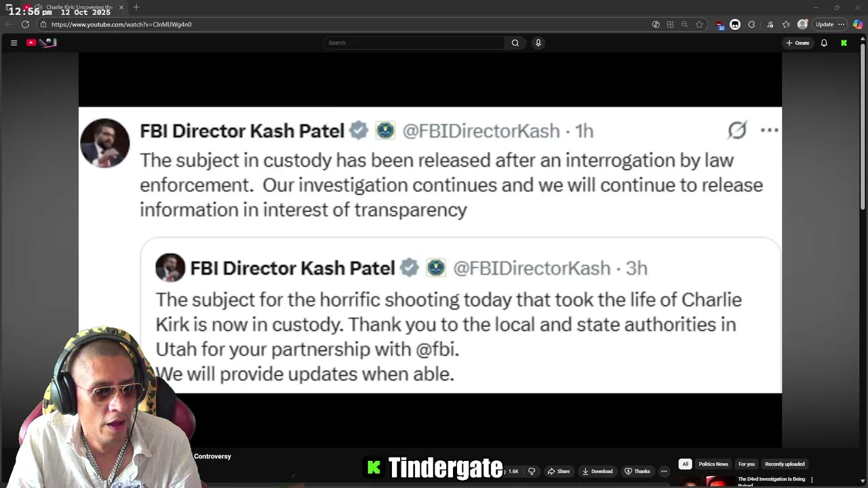
Task: Open menu for D4vd Investigation video
Action: [x=812, y=480]
